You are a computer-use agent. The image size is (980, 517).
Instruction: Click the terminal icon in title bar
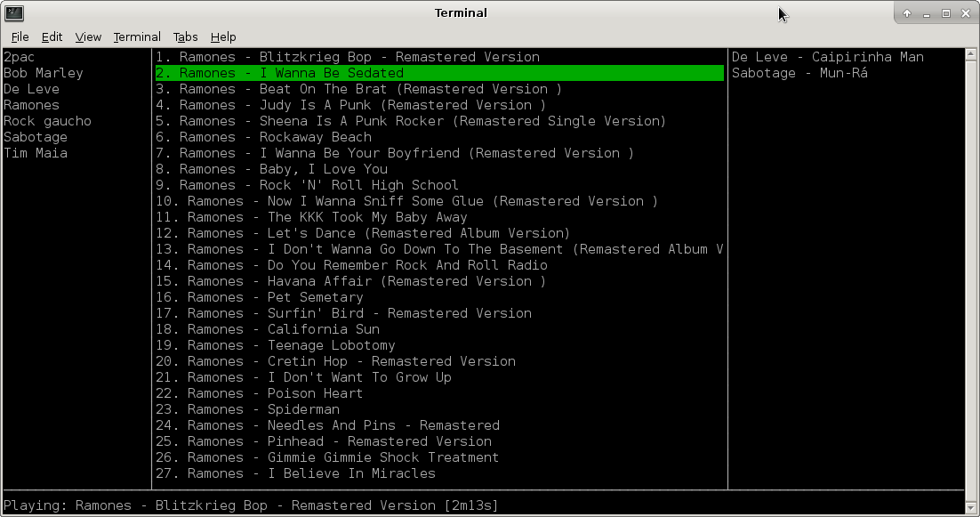pos(13,12)
